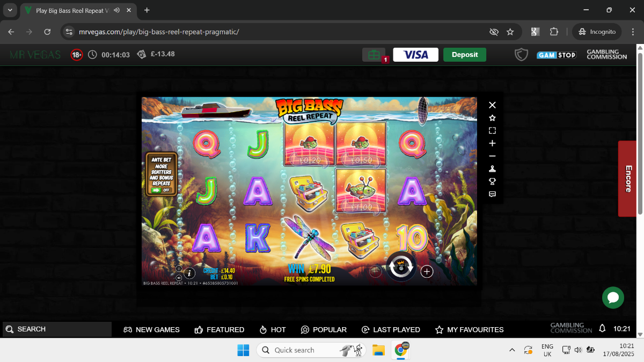This screenshot has width=644, height=362.
Task: Click the WIN £7.90 text
Action: tap(309, 269)
